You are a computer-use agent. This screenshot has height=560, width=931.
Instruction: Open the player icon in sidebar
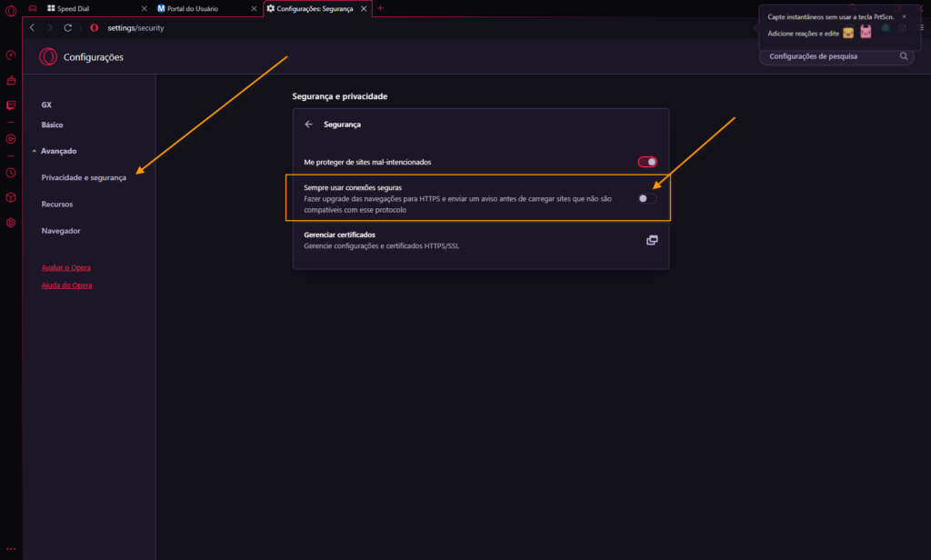(x=11, y=139)
